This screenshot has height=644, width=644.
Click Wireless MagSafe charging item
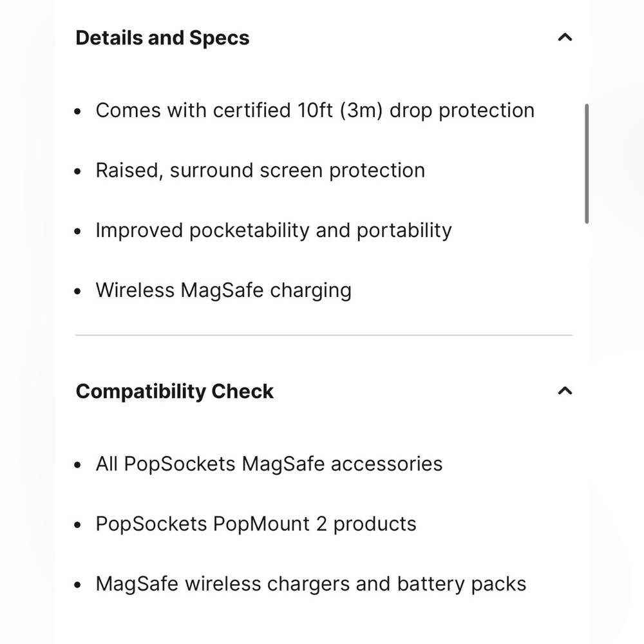(223, 290)
